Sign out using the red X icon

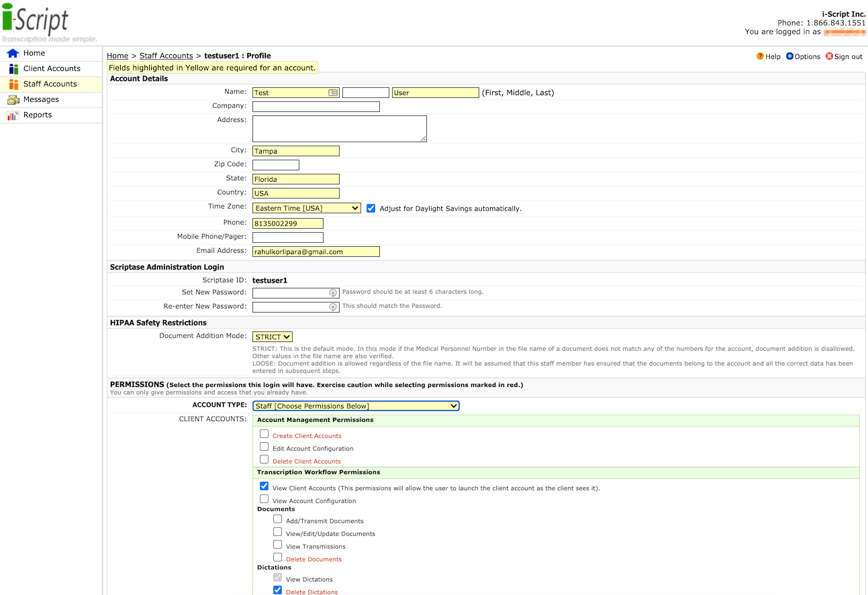(x=830, y=56)
